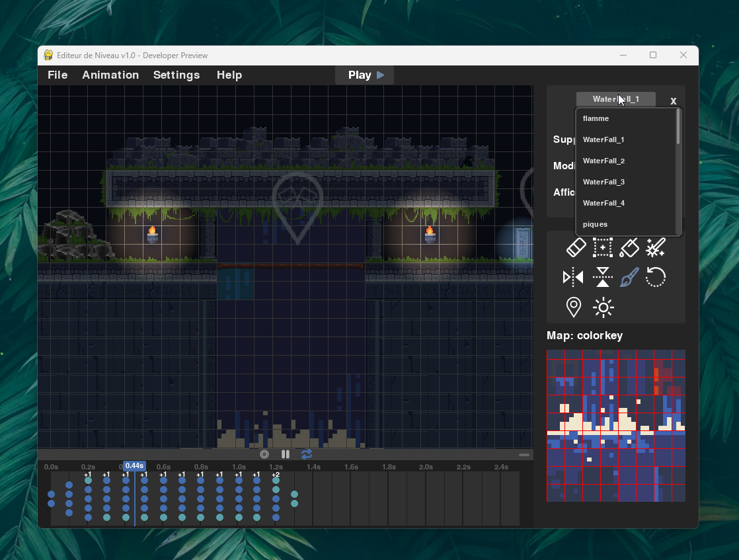Click the rotate counter-clockwise icon
739x560 pixels.
656,277
